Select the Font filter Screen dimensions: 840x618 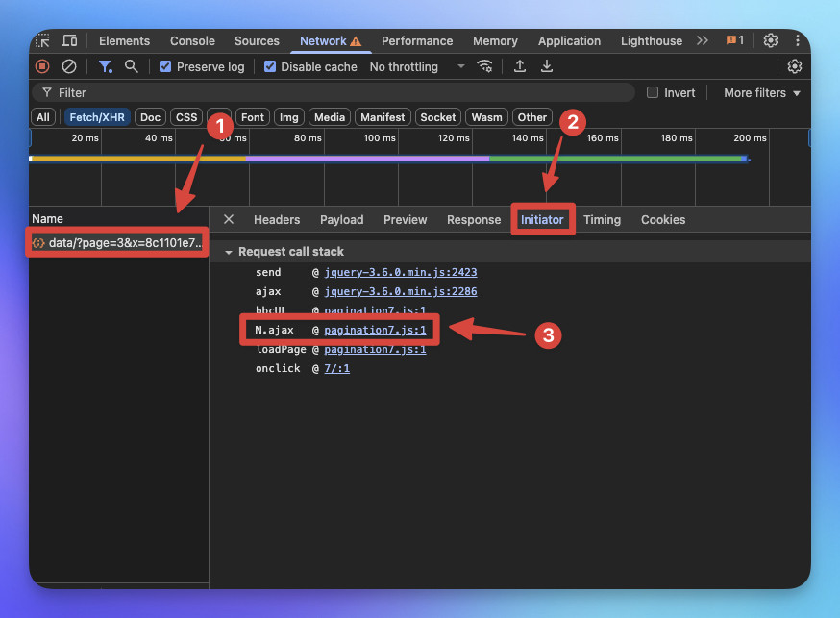pos(253,117)
